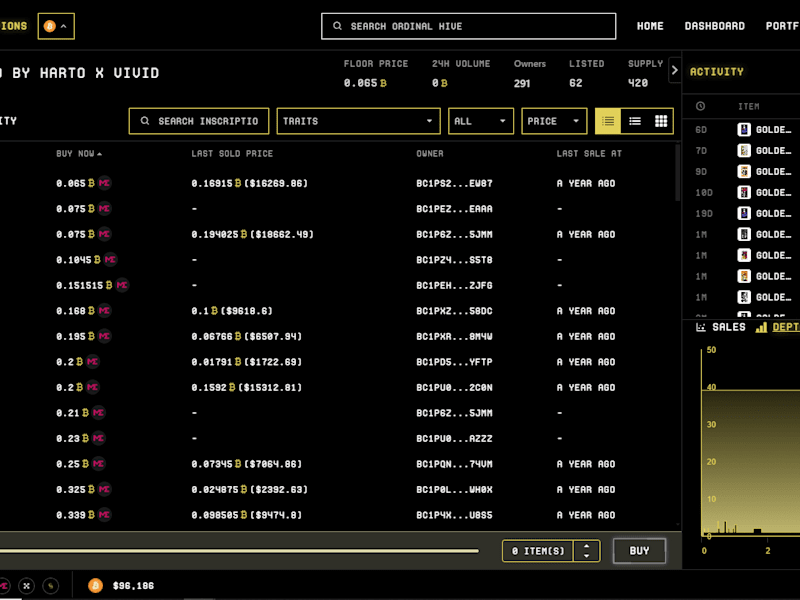The height and width of the screenshot is (600, 800).
Task: Adjust item count with stepper arrows
Action: click(587, 551)
